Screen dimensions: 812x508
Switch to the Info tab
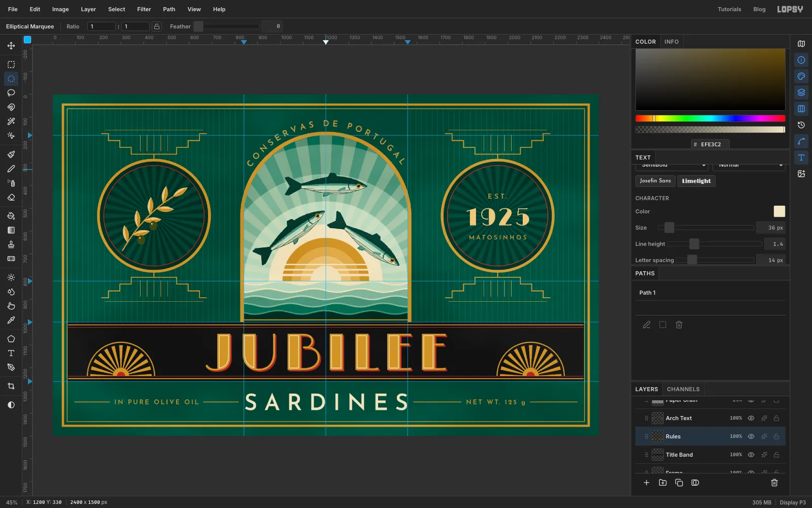pos(671,42)
